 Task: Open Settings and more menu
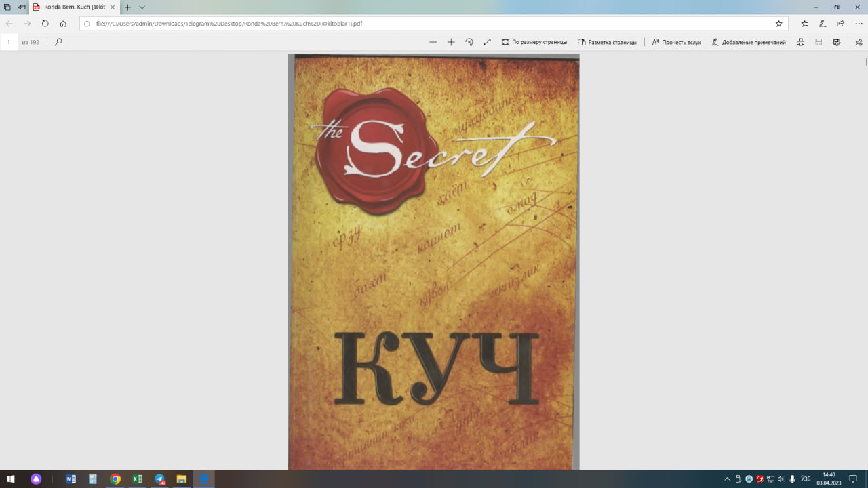point(858,23)
